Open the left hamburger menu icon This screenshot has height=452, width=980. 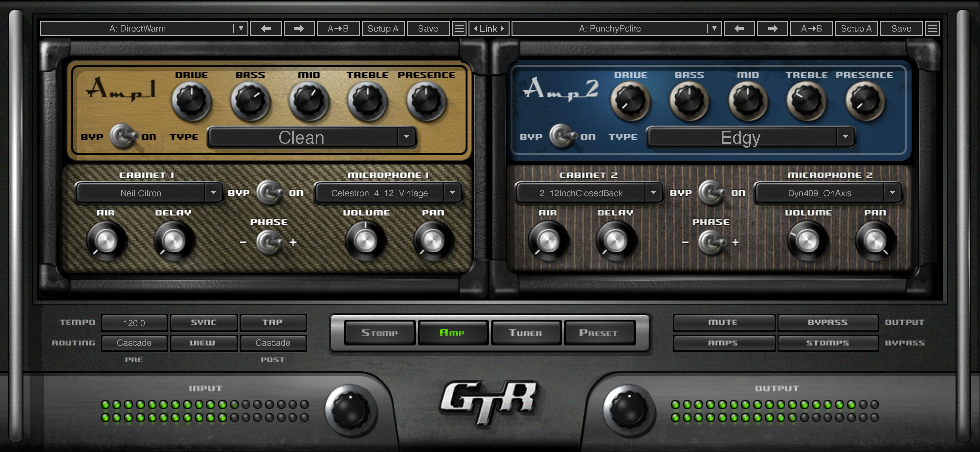coord(459,29)
